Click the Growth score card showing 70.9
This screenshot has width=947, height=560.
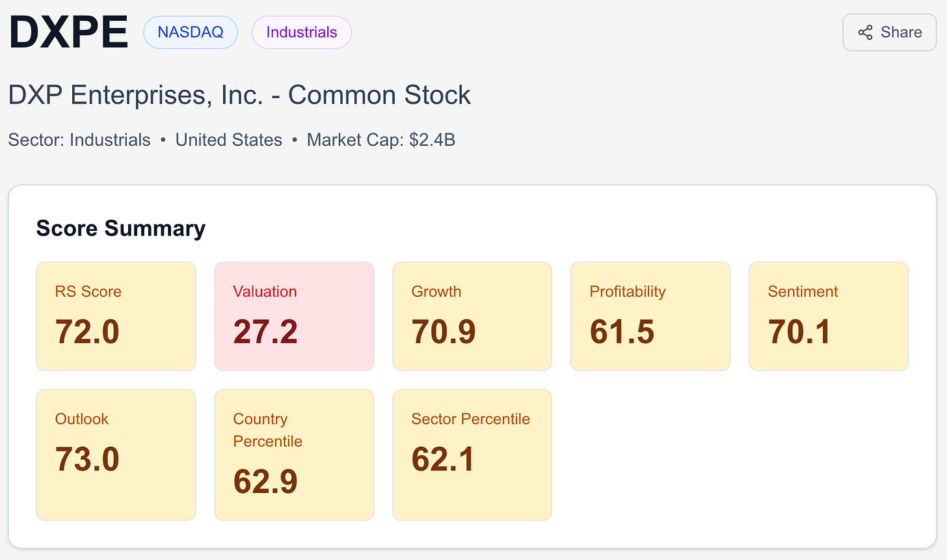click(x=472, y=316)
